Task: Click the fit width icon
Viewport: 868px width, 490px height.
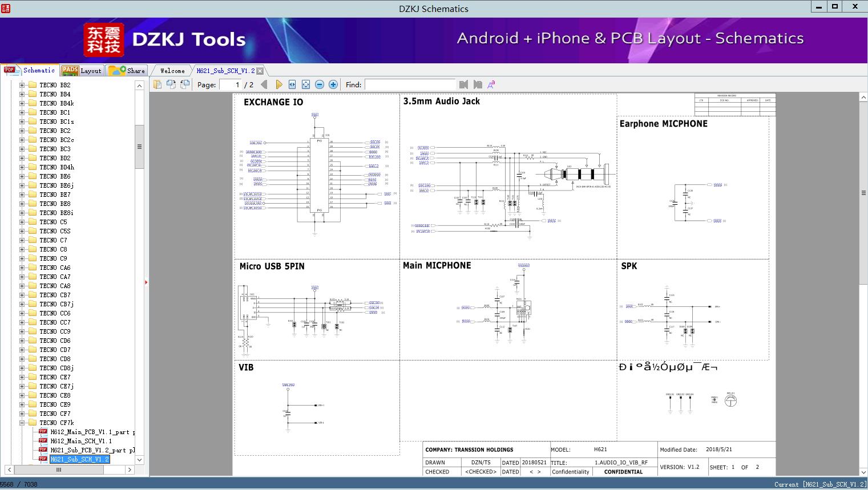Action: coord(292,84)
